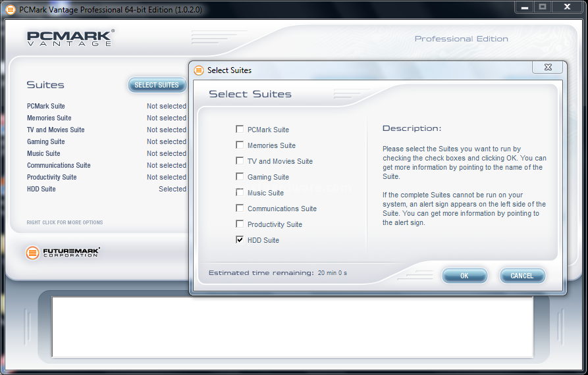Image resolution: width=588 pixels, height=375 pixels.
Task: Click 'Communications Suite' in the Suites list
Action: pyautogui.click(x=59, y=165)
